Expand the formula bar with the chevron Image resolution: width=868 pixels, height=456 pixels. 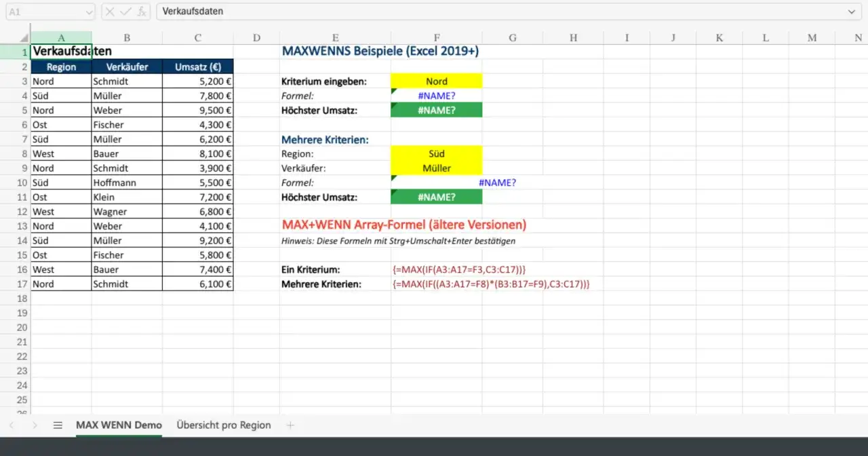(x=852, y=12)
